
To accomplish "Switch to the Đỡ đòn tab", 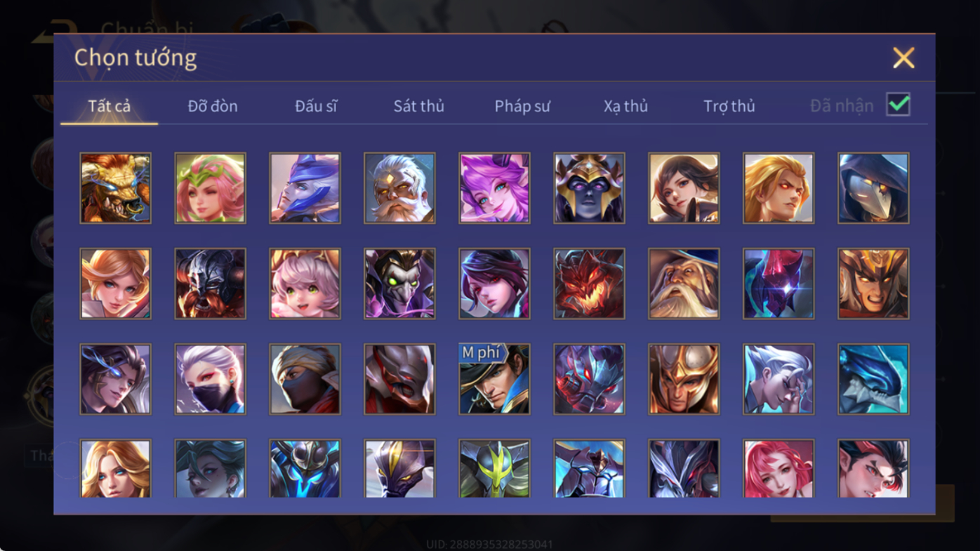I will [213, 106].
